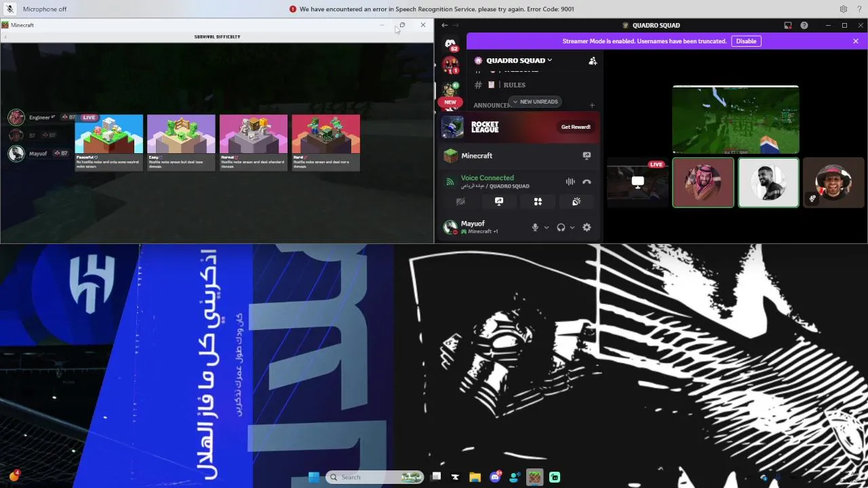Open blue person app icon on taskbar
The width and height of the screenshot is (868, 488).
coord(515,477)
